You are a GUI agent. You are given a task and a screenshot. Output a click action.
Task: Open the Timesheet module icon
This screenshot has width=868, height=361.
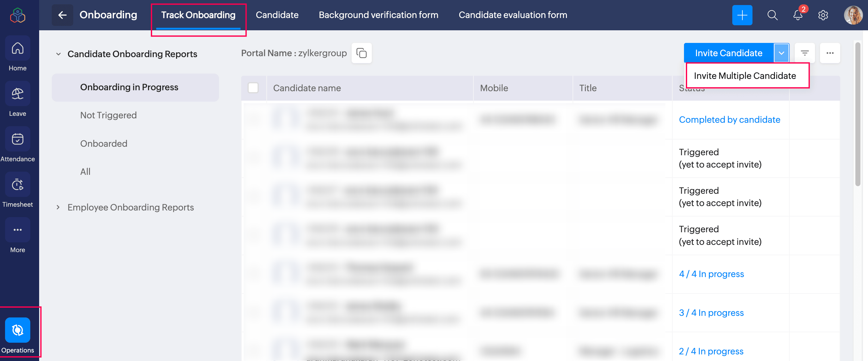click(x=18, y=185)
